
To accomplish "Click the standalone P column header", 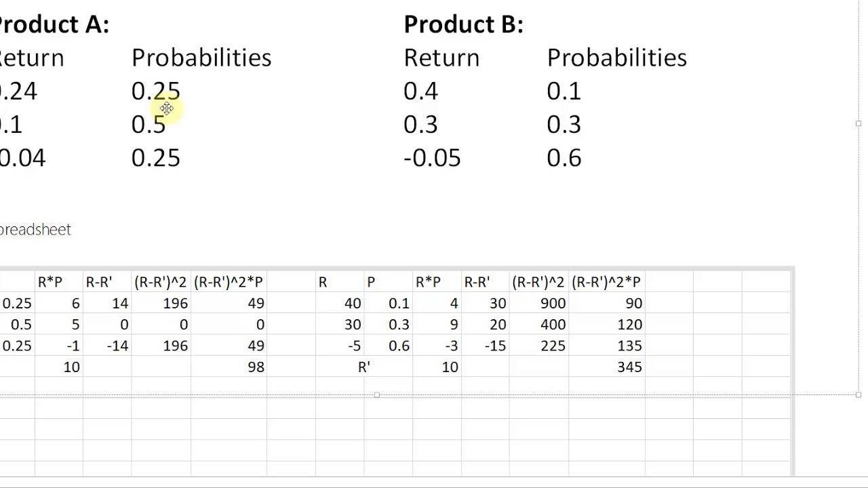I will click(x=371, y=282).
